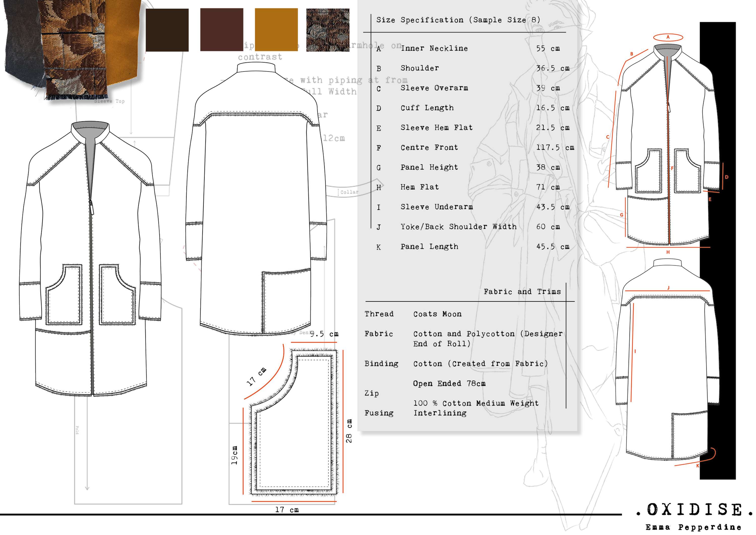This screenshot has height=535, width=756.
Task: Click the red 'D' cuff marker
Action: coord(727,177)
